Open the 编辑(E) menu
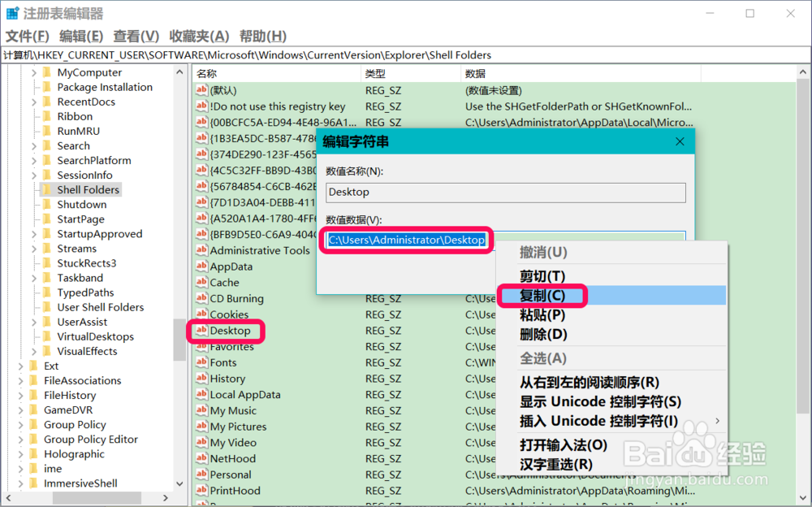Screen dimensions: 812x507 pos(80,37)
